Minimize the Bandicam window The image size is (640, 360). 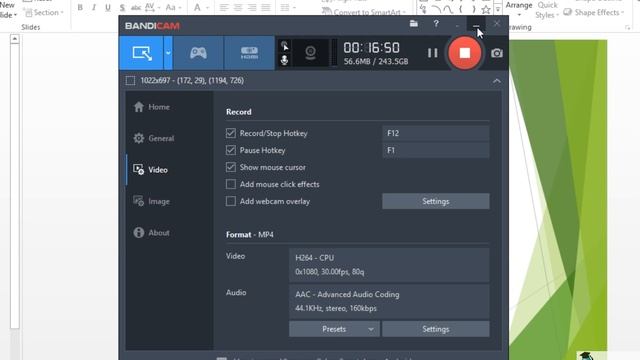click(x=476, y=24)
